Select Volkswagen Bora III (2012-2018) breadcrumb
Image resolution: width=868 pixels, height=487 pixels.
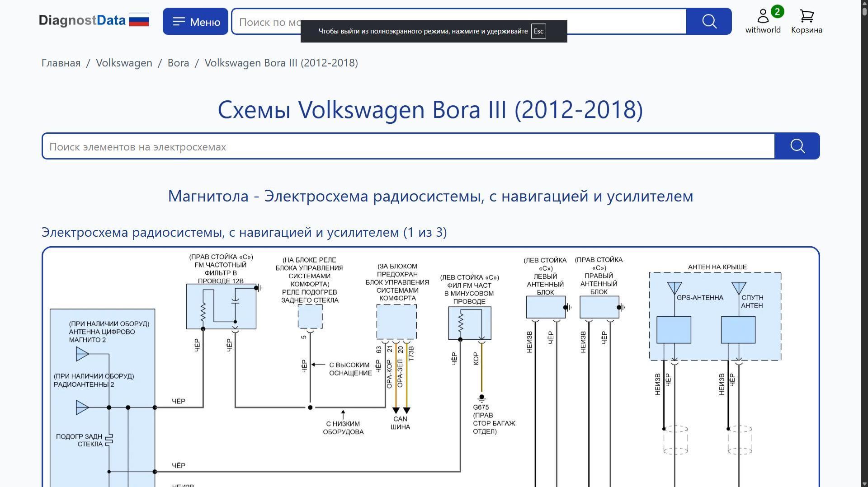pos(281,63)
